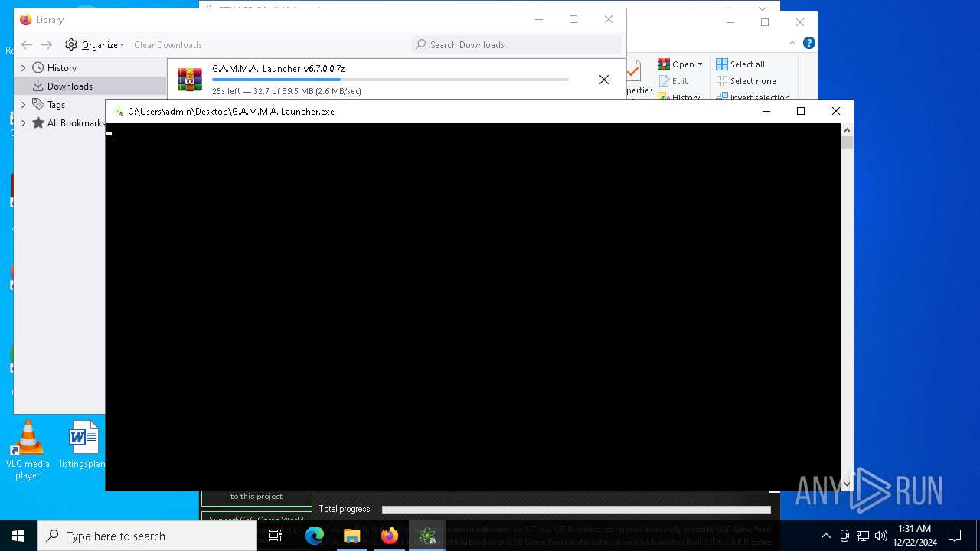Open the Organize gear menu
The height and width of the screenshot is (551, 980).
pyautogui.click(x=94, y=45)
